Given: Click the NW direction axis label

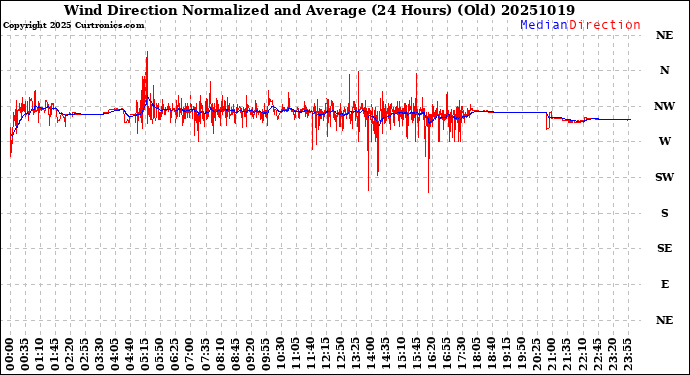Looking at the screenshot, I should click(x=664, y=106).
